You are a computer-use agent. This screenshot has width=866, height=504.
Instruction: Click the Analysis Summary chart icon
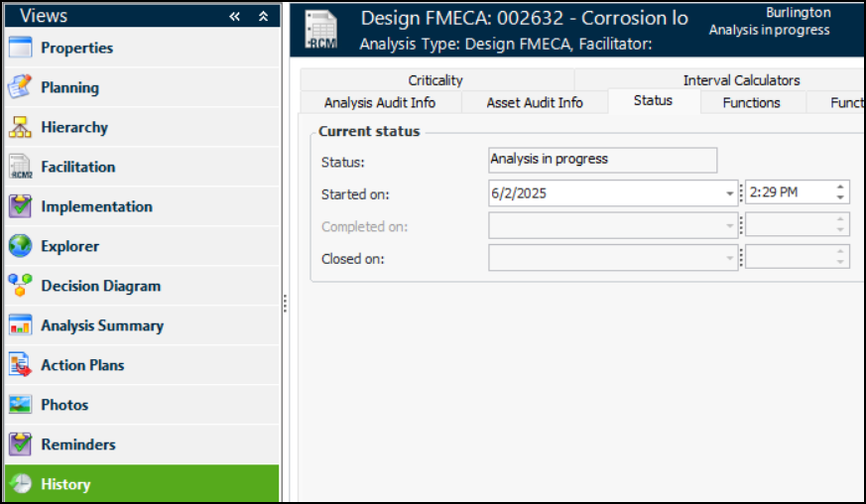pyautogui.click(x=21, y=325)
